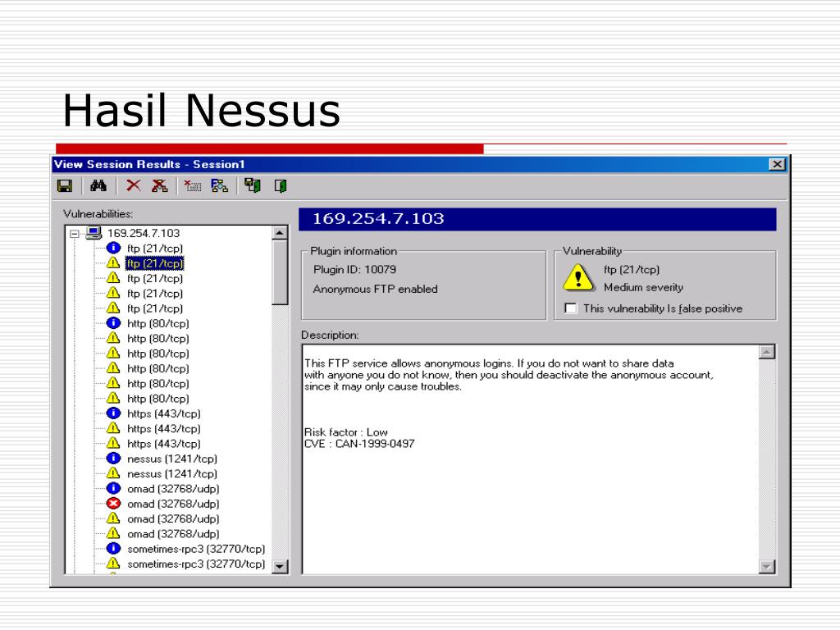Click the floppy disk Save icon

[x=65, y=186]
